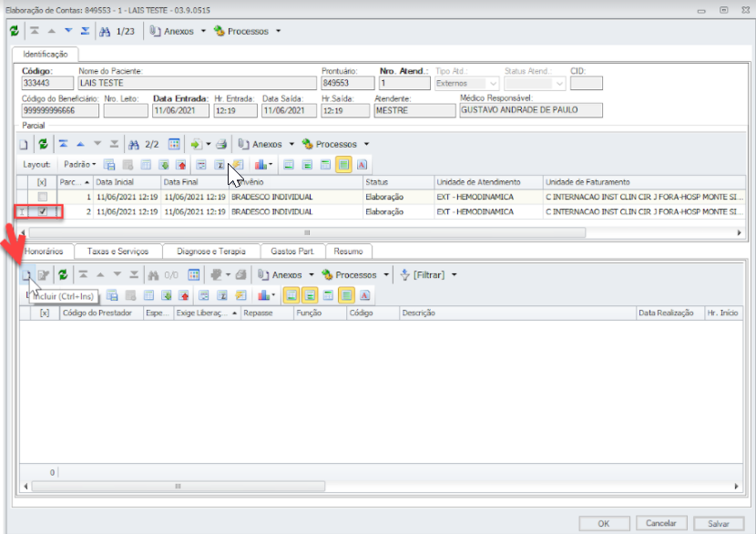The width and height of the screenshot is (756, 534).
Task: Click [x] select-all header in Honorários grid
Action: coord(45,313)
